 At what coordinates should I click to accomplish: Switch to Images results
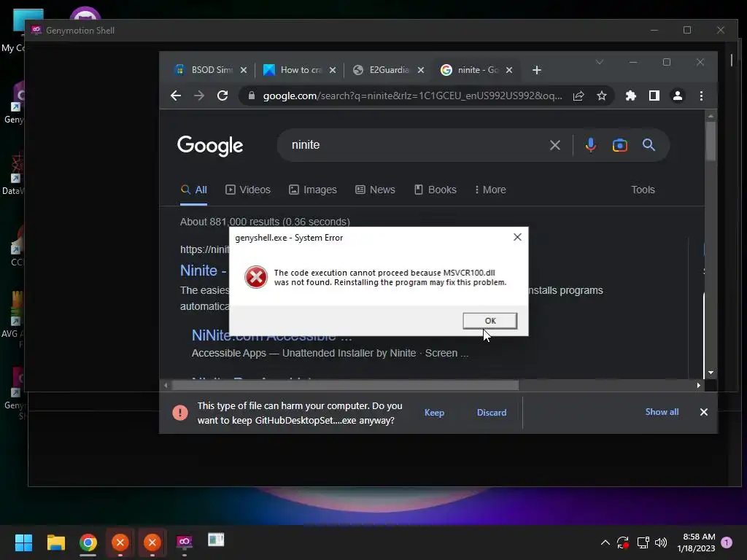pos(313,190)
